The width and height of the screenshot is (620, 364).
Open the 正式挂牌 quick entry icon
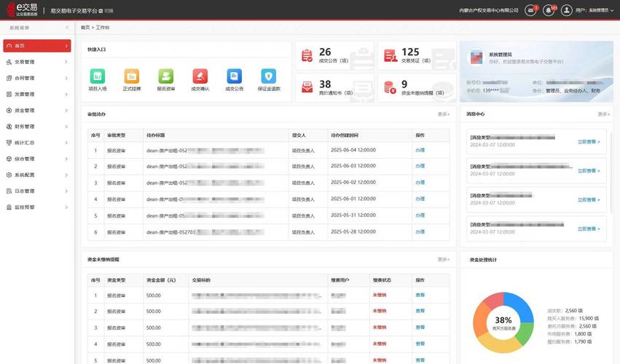click(x=132, y=76)
